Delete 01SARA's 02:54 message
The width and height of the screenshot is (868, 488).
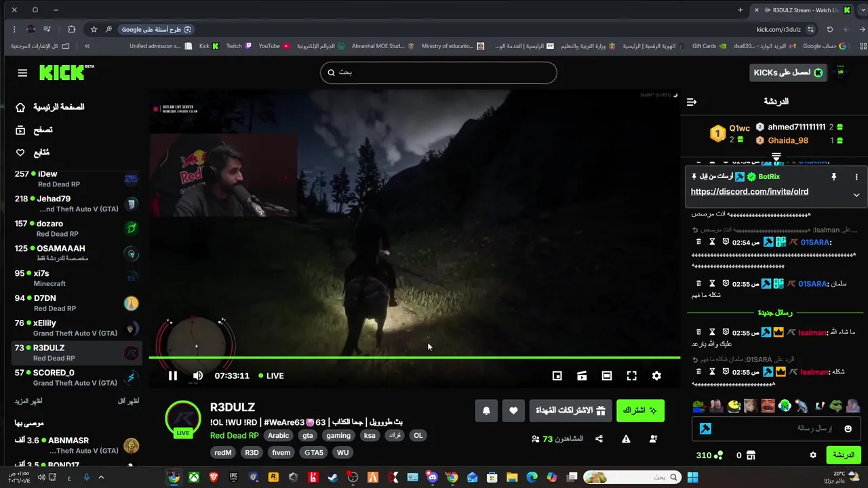[698, 242]
